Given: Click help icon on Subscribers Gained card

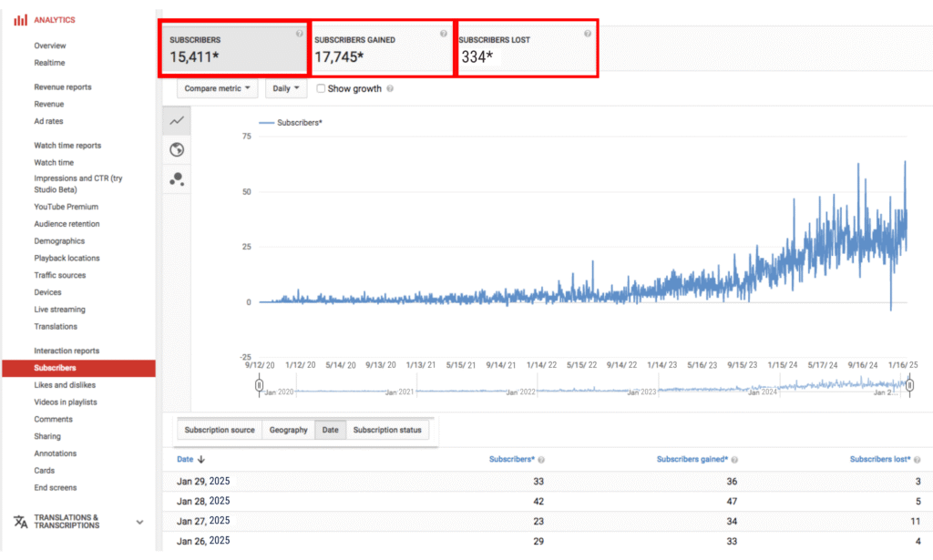Looking at the screenshot, I should 444,34.
